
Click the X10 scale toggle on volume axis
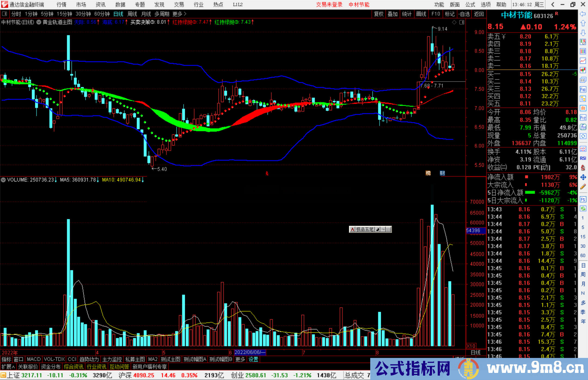point(471,346)
